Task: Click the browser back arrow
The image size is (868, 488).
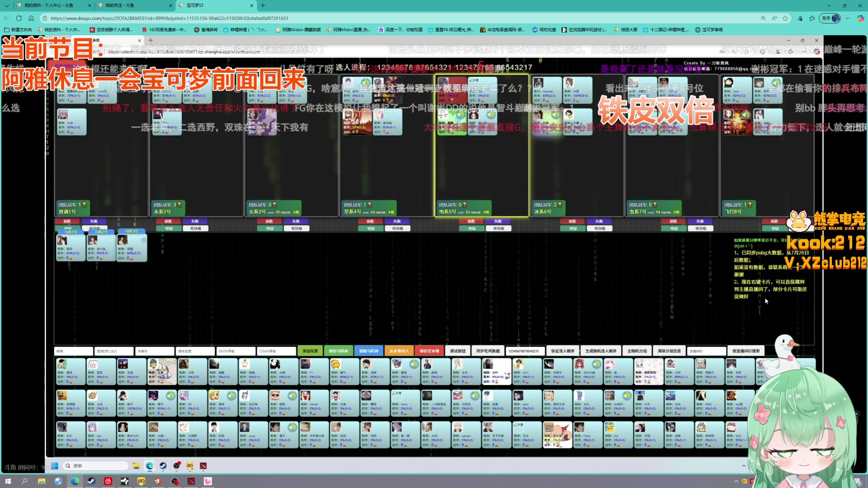Action: [6, 18]
